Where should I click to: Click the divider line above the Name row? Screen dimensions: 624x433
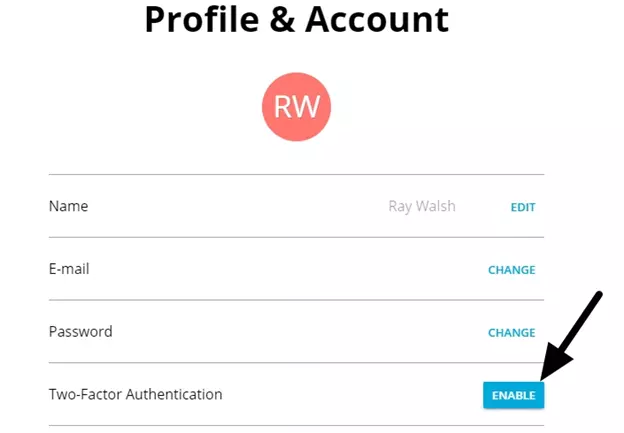[296, 175]
